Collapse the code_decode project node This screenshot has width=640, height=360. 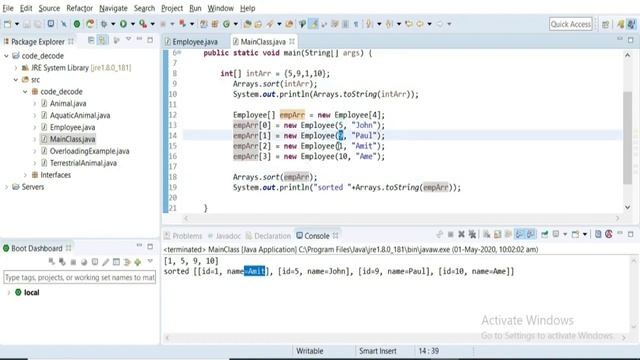click(x=7, y=56)
